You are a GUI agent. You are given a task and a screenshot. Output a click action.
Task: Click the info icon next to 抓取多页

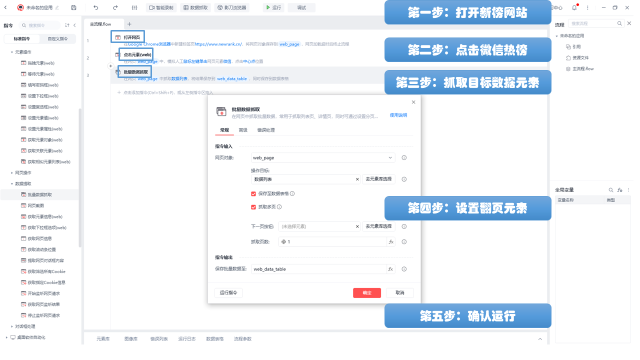click(x=279, y=207)
